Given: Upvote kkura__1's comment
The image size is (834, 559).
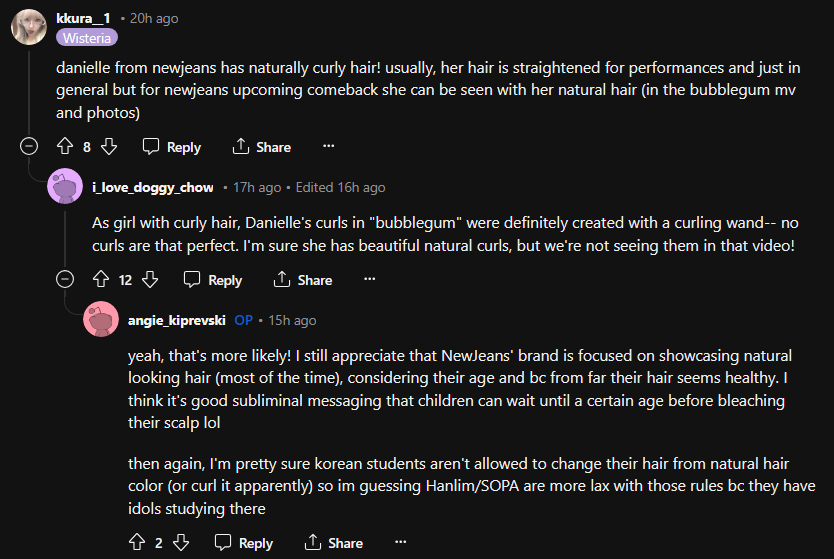Looking at the screenshot, I should click(x=66, y=147).
